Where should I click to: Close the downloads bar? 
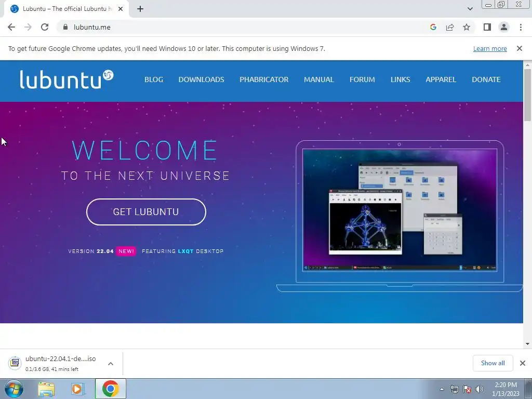pos(523,363)
